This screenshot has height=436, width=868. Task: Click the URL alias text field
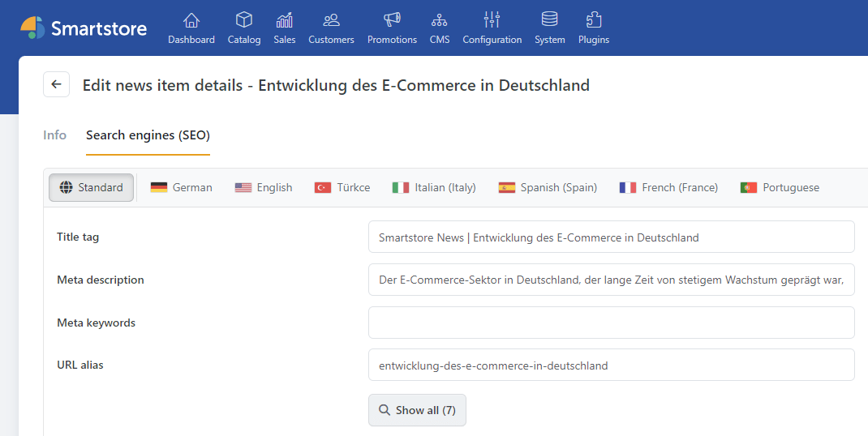coord(611,365)
